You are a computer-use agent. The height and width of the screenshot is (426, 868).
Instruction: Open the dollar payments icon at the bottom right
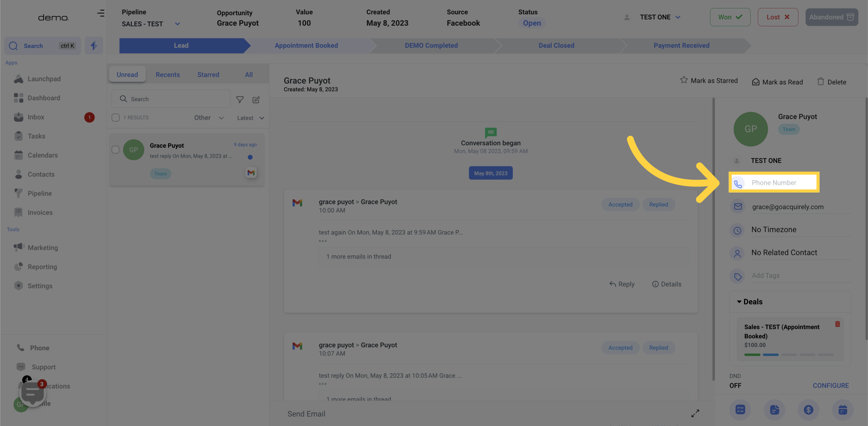click(x=808, y=410)
